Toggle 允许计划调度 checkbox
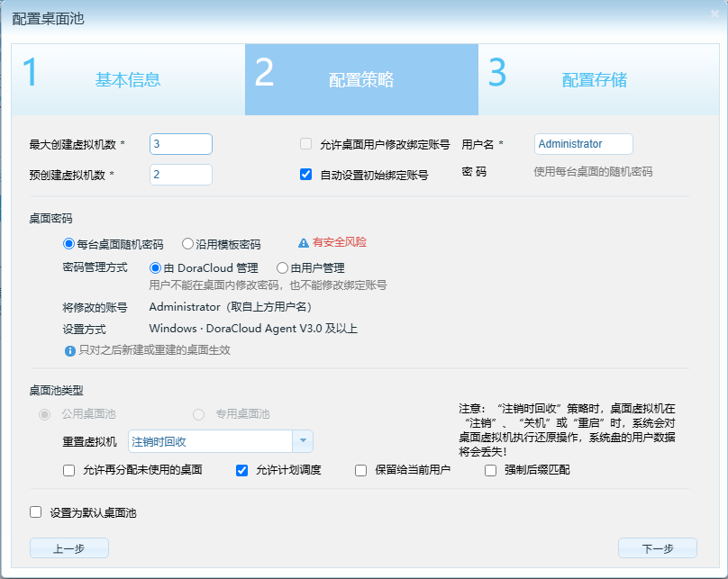Image resolution: width=728 pixels, height=579 pixels. pos(241,470)
